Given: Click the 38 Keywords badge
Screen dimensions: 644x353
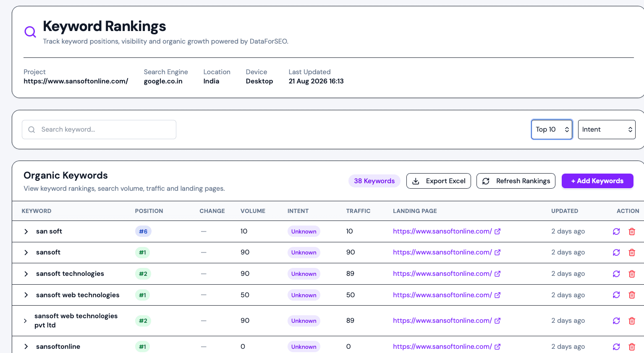Looking at the screenshot, I should [x=374, y=181].
